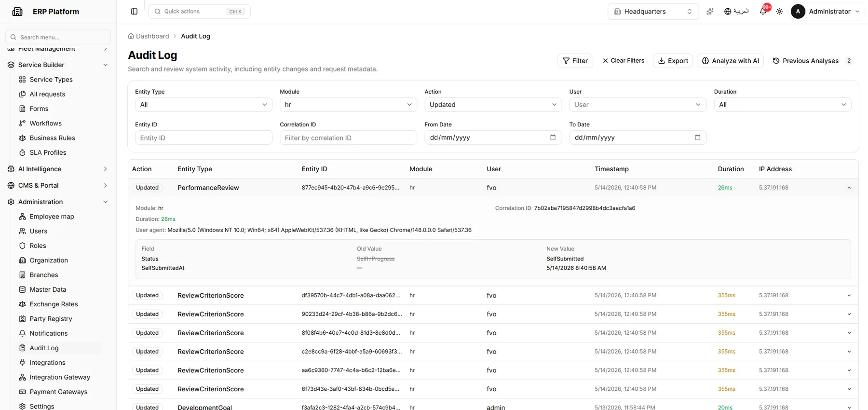Open Integration Gateway in the sidebar
The height and width of the screenshot is (410, 868).
(60, 377)
